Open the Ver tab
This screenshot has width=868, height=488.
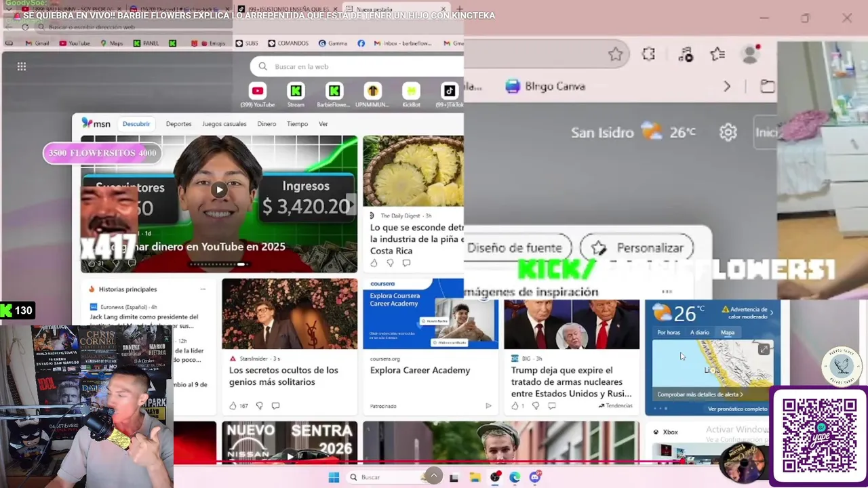(323, 124)
